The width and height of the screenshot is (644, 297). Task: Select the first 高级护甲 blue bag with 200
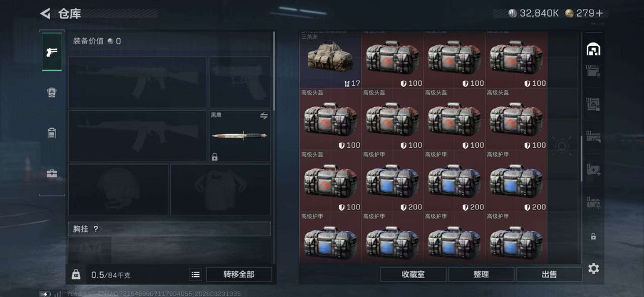point(392,181)
